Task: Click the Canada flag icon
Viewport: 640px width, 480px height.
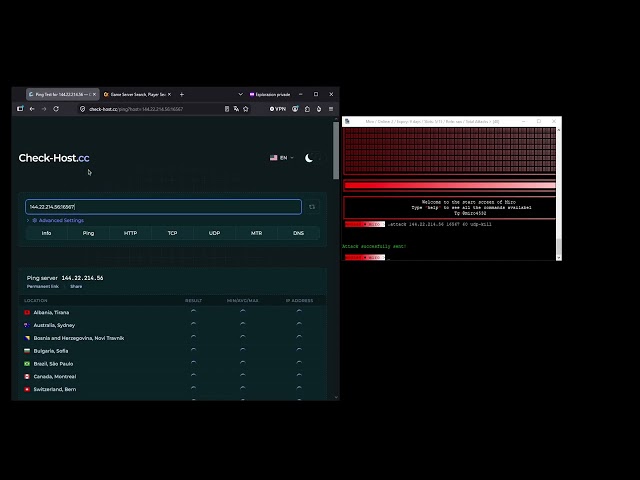Action: tap(27, 376)
